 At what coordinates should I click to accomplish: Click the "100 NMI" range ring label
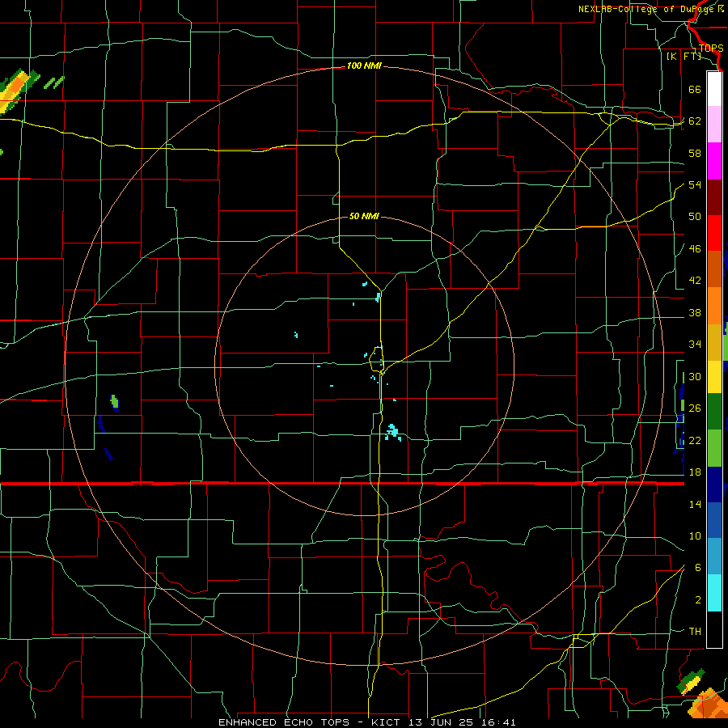click(x=364, y=66)
